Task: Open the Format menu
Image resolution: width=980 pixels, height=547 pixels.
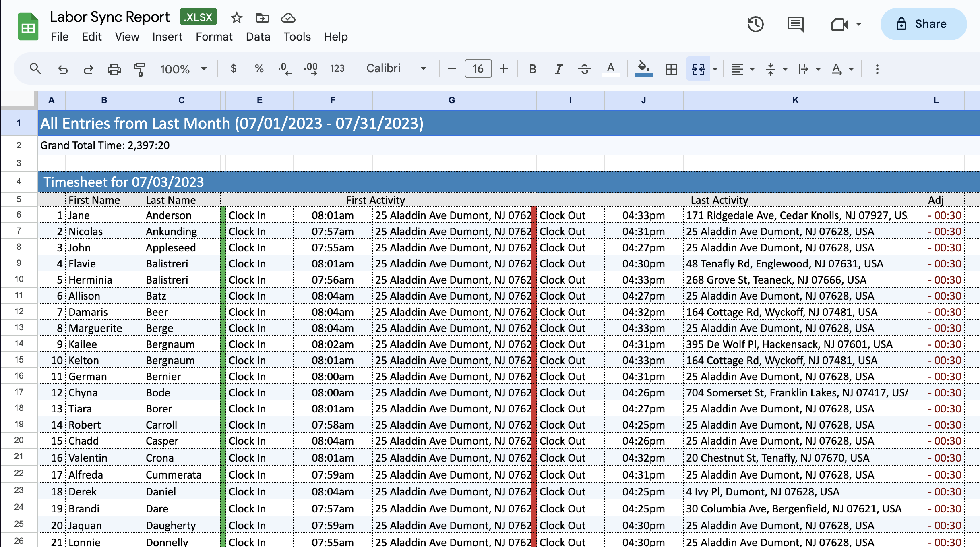Action: tap(214, 37)
